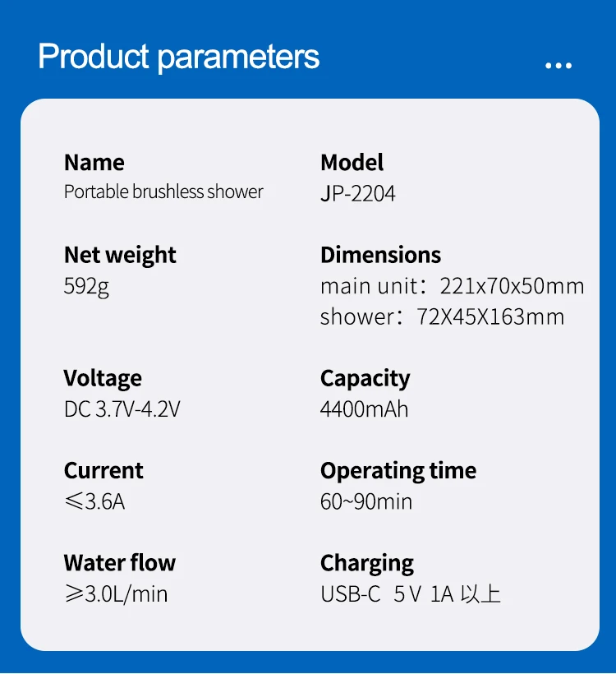Select the Net weight label
Image resolution: width=616 pixels, height=674 pixels.
tap(120, 255)
